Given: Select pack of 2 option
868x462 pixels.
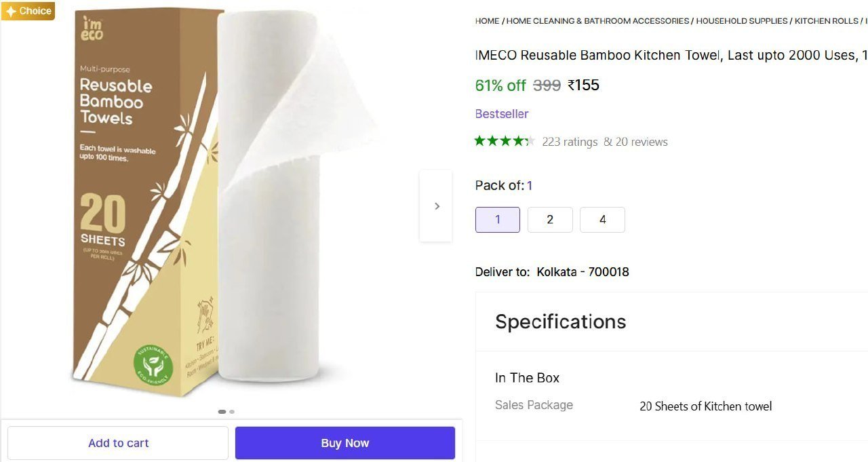Looking at the screenshot, I should 550,220.
